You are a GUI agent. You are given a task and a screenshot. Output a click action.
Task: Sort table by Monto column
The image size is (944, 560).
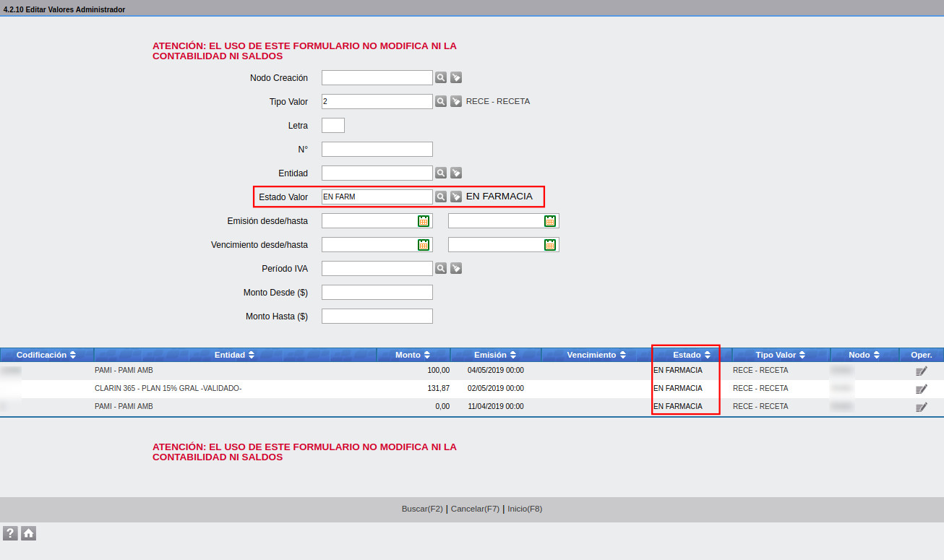[413, 355]
